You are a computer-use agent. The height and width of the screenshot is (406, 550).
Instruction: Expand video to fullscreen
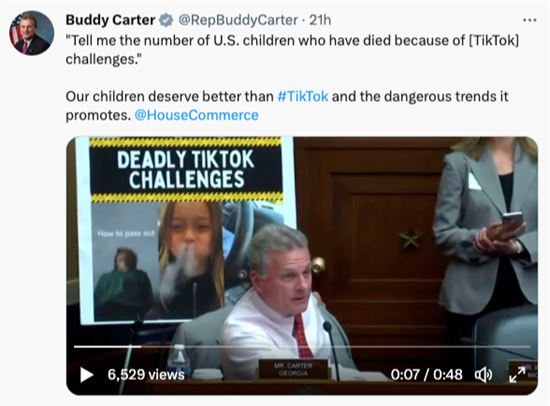(517, 374)
